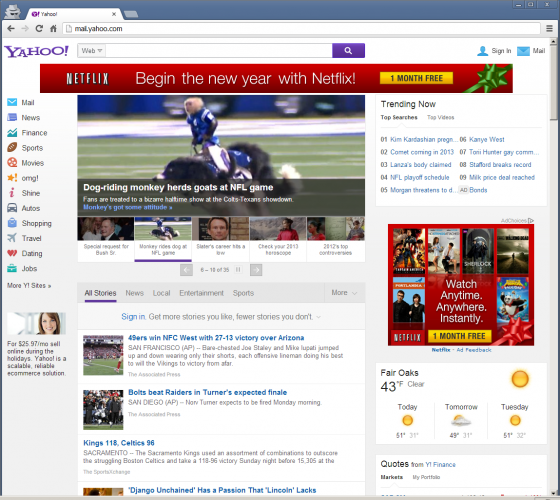This screenshot has width=560, height=500.
Task: Click the '1 MONTH FREE' banner button
Action: (416, 78)
